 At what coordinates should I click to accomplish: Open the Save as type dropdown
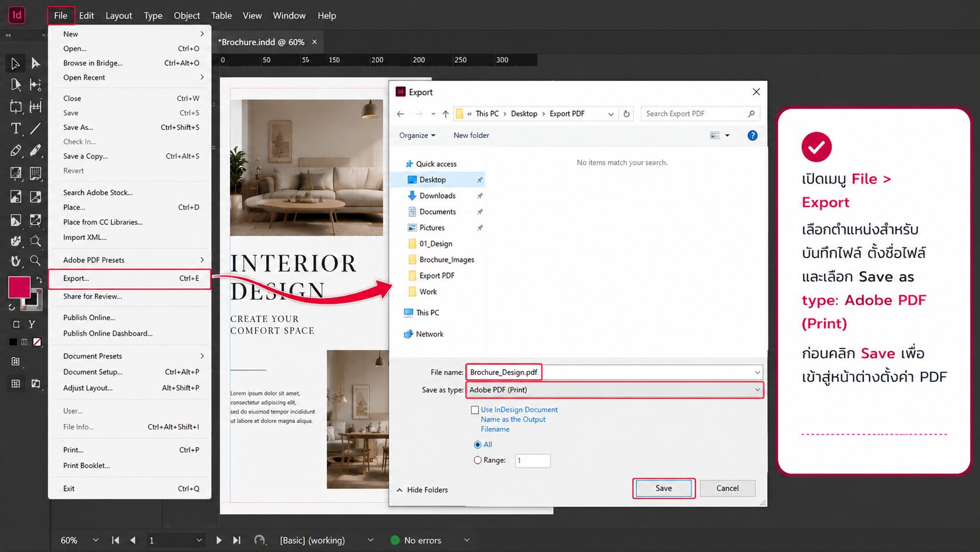[x=757, y=390]
